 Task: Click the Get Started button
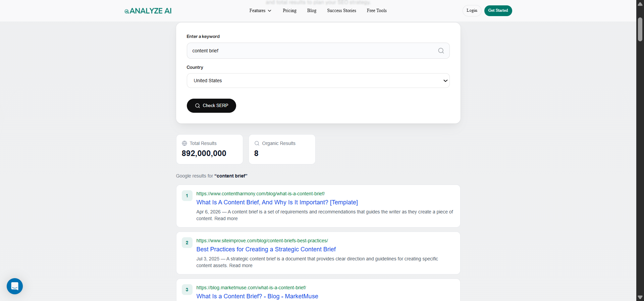tap(498, 11)
